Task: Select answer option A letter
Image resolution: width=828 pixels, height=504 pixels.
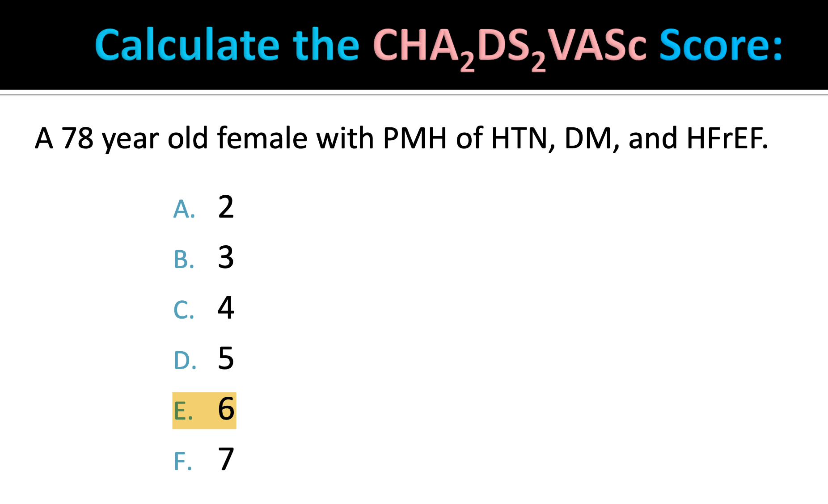Action: coord(184,209)
